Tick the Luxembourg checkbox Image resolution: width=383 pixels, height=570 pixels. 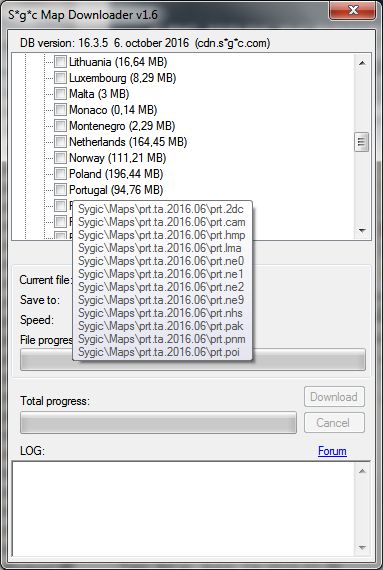coord(60,77)
